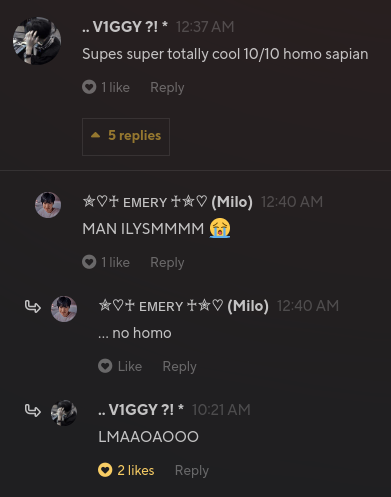Collapse the 5 replies thread

(x=126, y=137)
